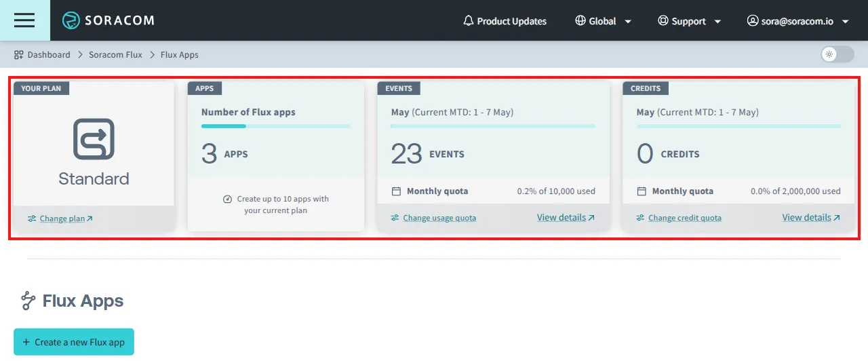Image resolution: width=868 pixels, height=361 pixels.
Task: Click the external-link arrow beside Change plan
Action: coord(90,218)
